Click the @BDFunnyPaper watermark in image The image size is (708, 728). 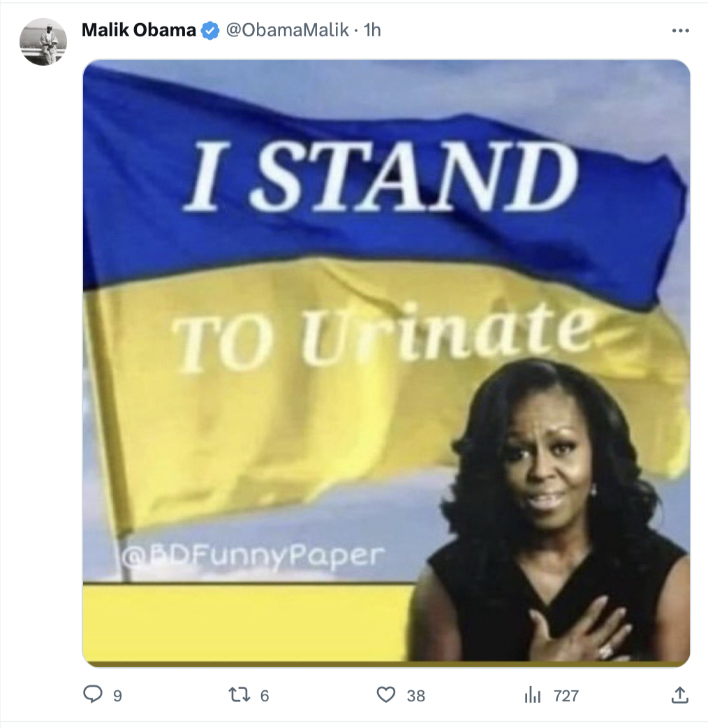coord(253,558)
